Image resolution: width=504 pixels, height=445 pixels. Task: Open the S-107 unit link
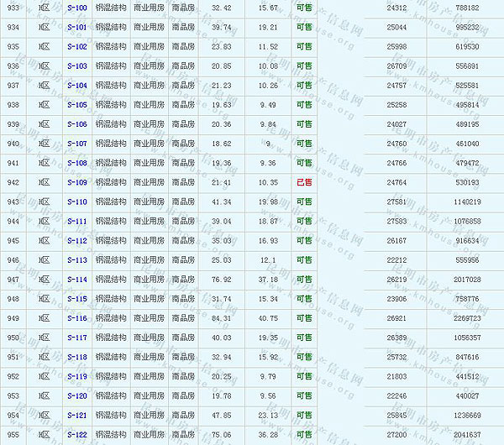76,144
